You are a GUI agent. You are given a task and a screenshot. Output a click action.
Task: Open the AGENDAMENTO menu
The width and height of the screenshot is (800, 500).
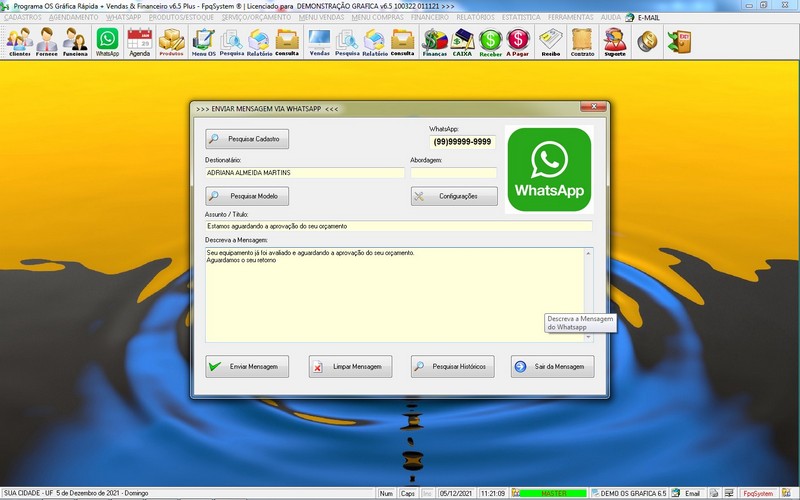(x=73, y=17)
